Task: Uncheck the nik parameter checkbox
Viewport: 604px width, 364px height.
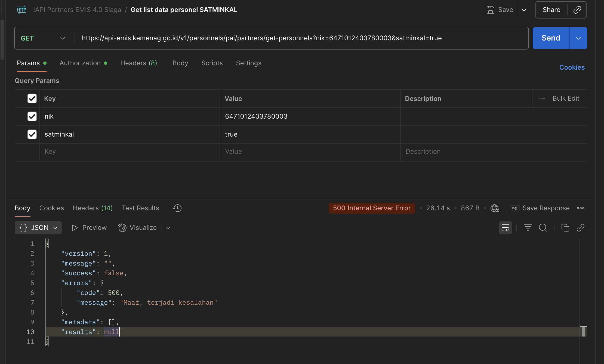Action: pos(32,116)
